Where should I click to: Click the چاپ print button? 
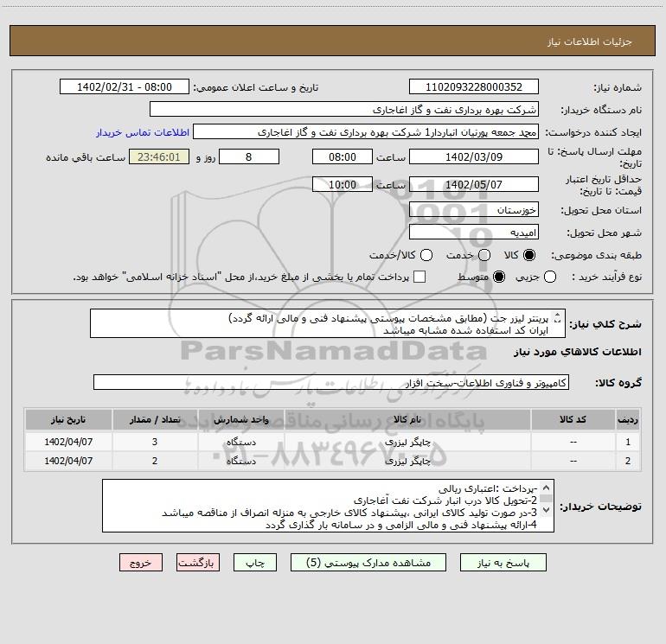pyautogui.click(x=255, y=563)
